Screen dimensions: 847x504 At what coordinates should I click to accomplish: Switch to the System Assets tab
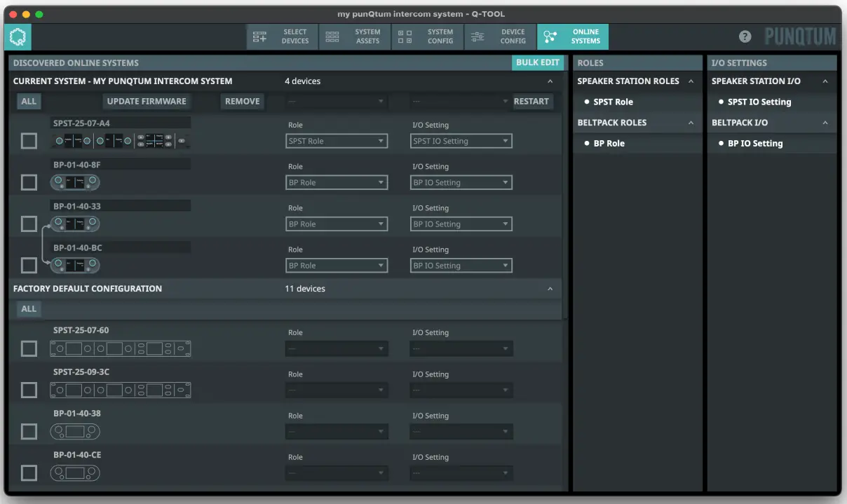point(355,36)
